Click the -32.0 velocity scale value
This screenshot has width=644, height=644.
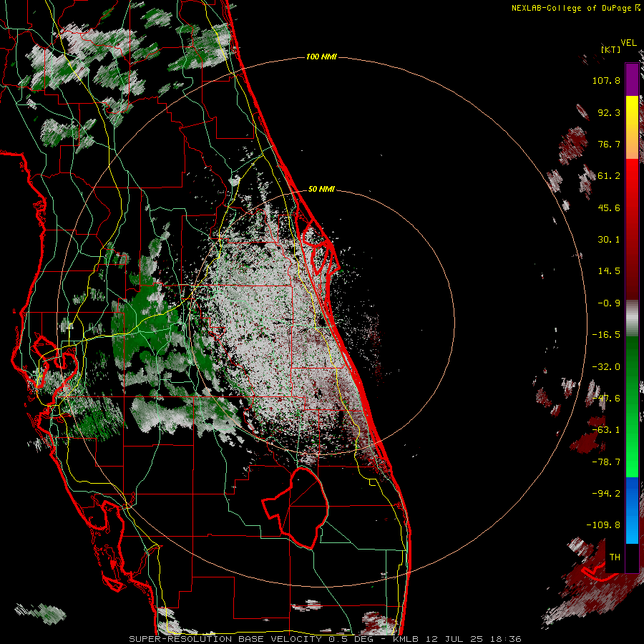[606, 367]
